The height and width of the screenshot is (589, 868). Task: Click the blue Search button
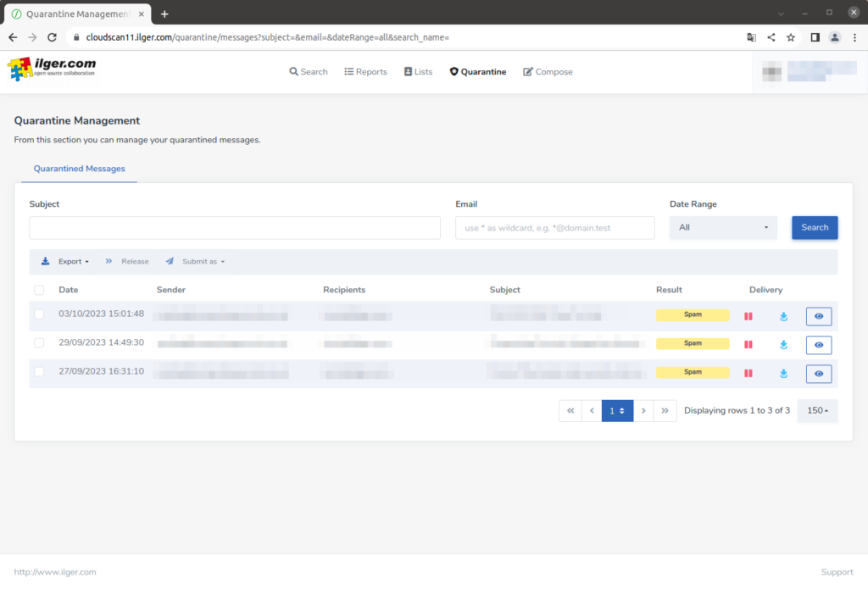(815, 227)
